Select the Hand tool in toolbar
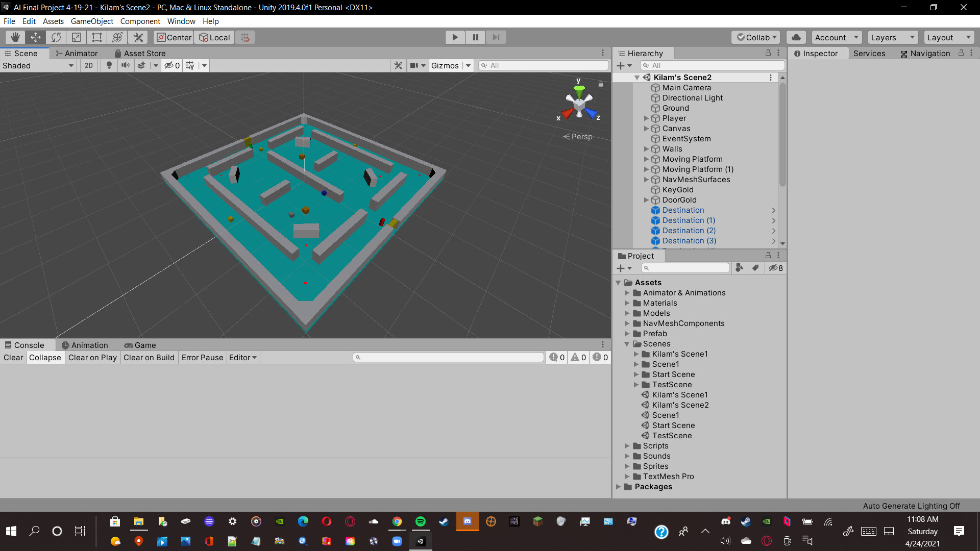The width and height of the screenshot is (980, 551). coord(15,37)
